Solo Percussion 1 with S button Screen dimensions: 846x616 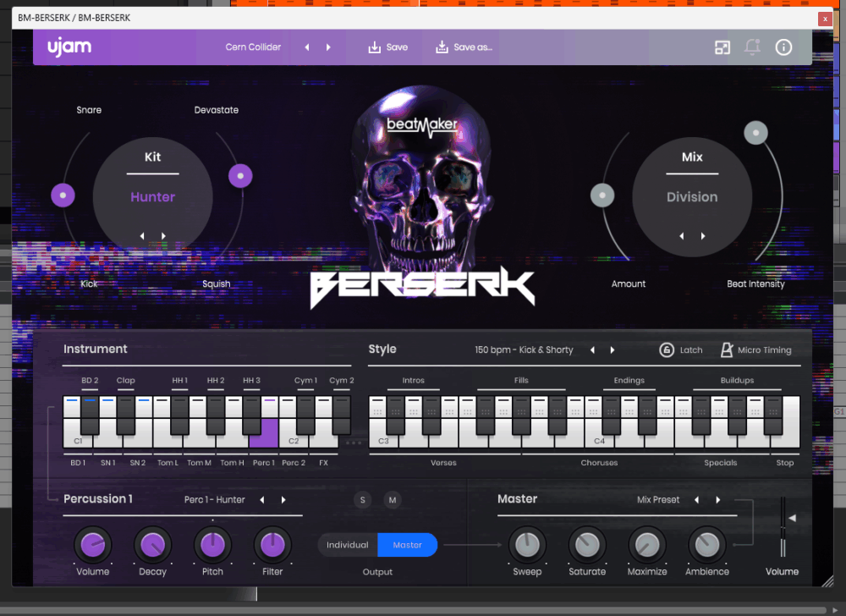click(363, 500)
